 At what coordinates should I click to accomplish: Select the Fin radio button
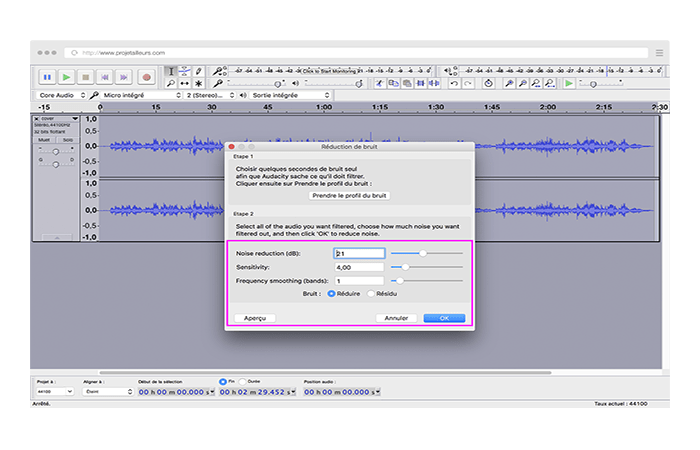point(223,382)
